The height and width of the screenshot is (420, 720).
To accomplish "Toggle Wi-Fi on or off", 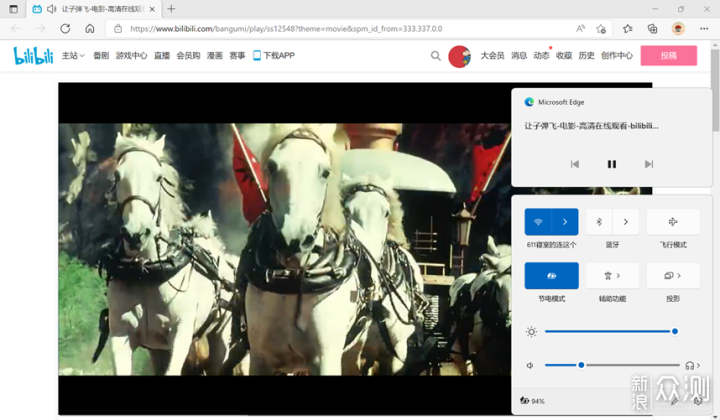I will click(x=538, y=222).
